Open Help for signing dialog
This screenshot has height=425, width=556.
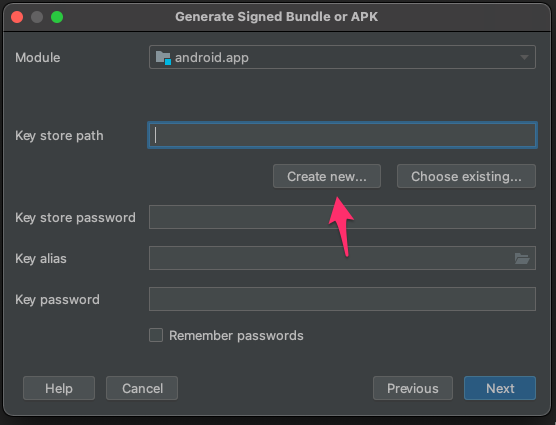pos(59,388)
